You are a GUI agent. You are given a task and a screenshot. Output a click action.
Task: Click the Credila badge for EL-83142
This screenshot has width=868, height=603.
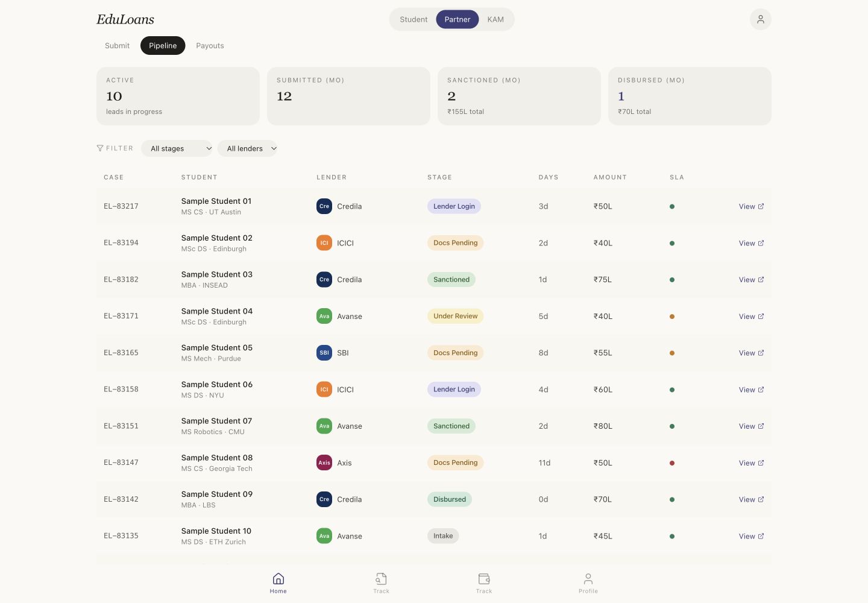pyautogui.click(x=324, y=499)
